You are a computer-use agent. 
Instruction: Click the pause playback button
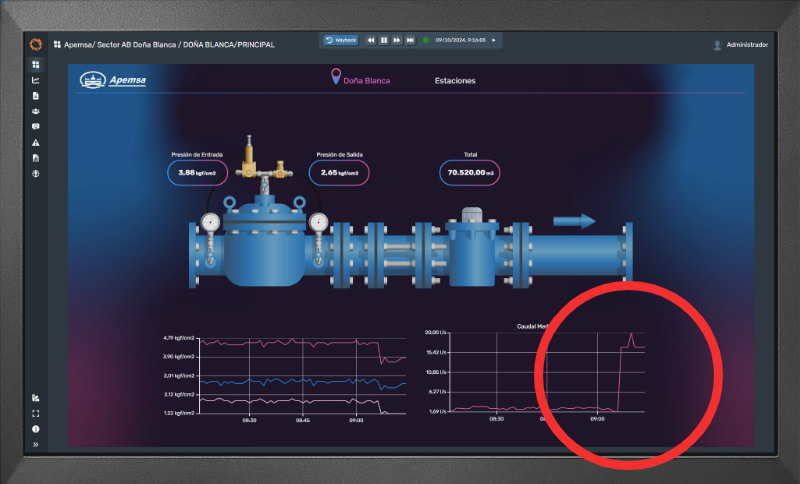pos(384,40)
